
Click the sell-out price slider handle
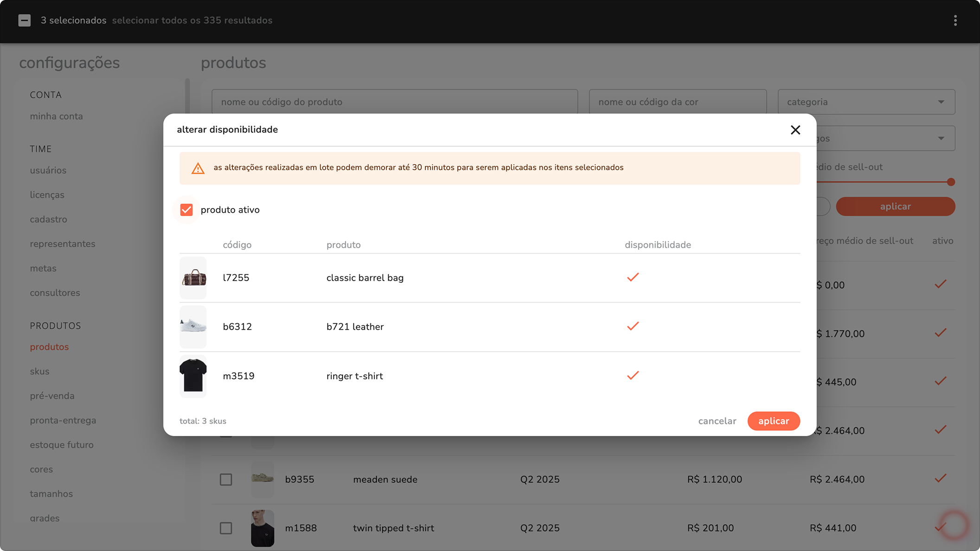tap(951, 182)
